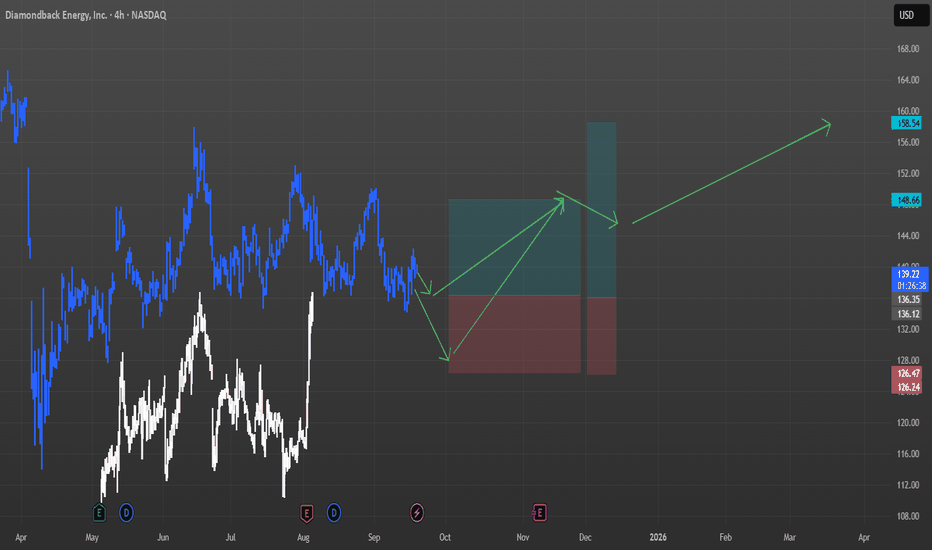Select the long green arrow pointing toward 158
The width and height of the screenshot is (932, 550).
click(x=730, y=171)
